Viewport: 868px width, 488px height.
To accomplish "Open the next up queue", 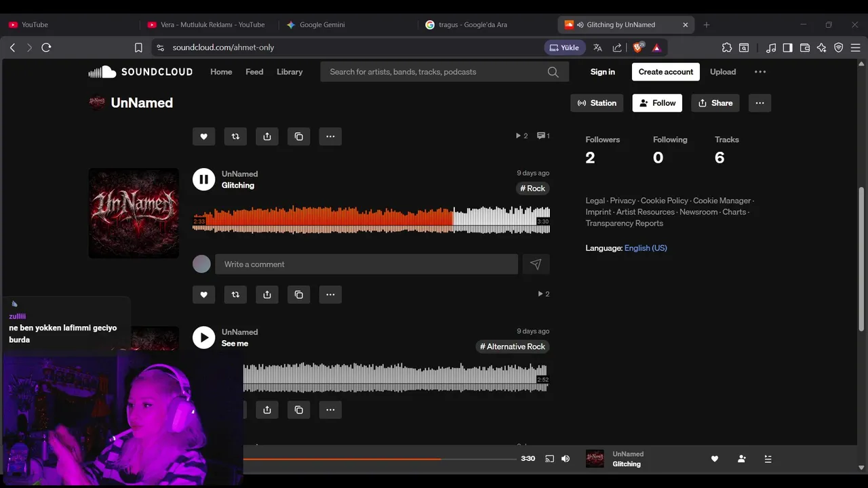I will coord(768,459).
